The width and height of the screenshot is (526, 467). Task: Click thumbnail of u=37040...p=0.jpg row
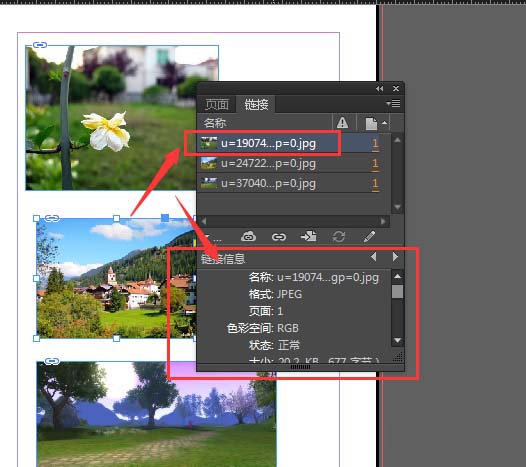pyautogui.click(x=209, y=183)
